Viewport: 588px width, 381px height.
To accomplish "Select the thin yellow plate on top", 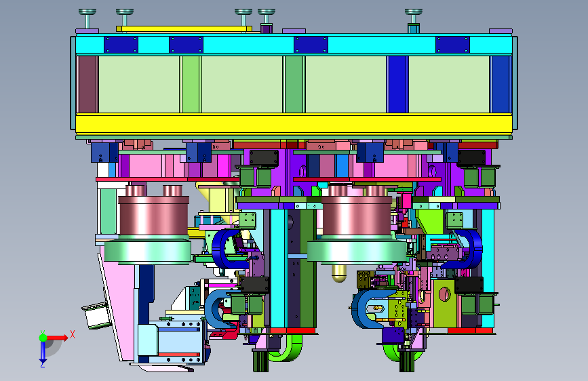I will click(184, 29).
